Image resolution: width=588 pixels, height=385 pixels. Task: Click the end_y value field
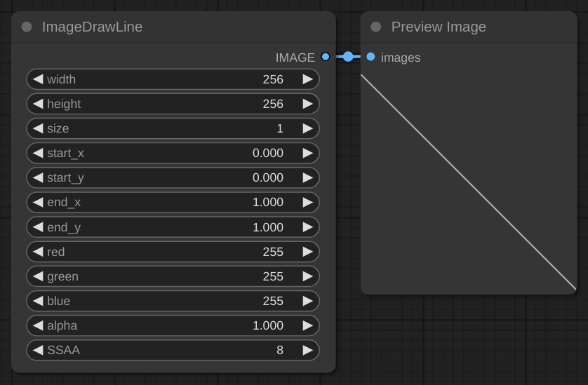173,227
